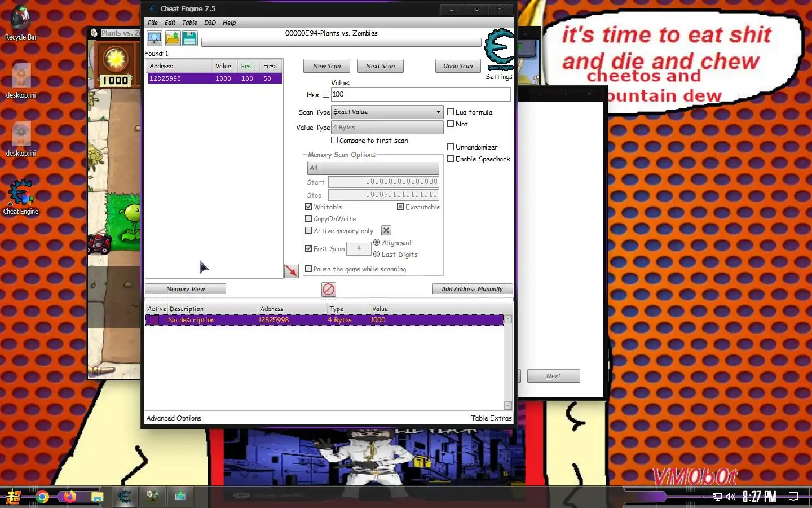Click the network tray icon
The image size is (812, 508).
[717, 497]
